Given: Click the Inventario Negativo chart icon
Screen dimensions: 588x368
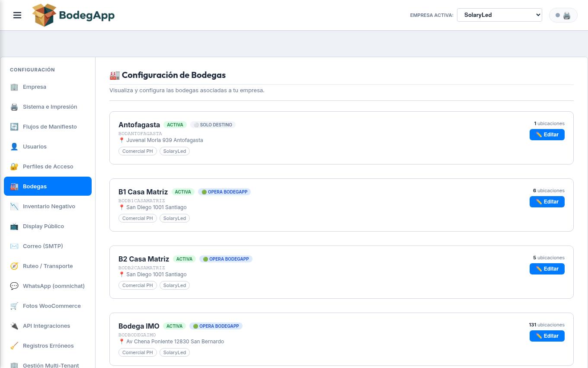Looking at the screenshot, I should (x=14, y=207).
